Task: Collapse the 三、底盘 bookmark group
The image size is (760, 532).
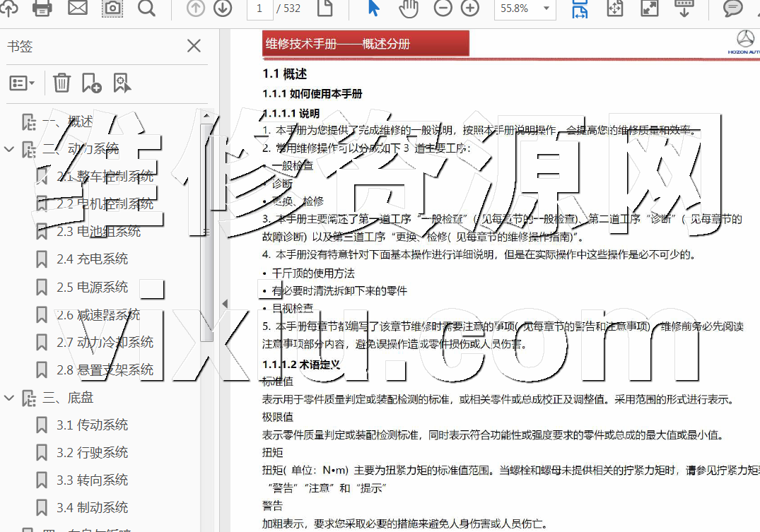Action: 9,398
